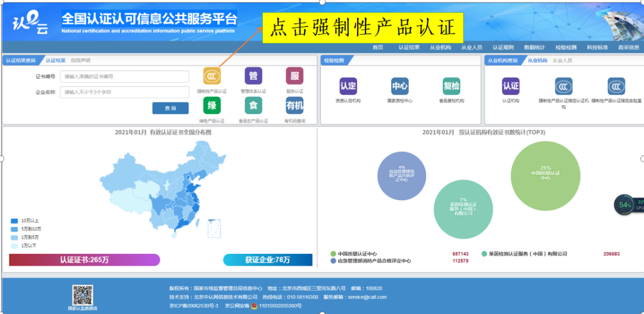The image size is (644, 314).
Task: Open the teal 食 食品农产品认证 icon
Action: (x=253, y=106)
